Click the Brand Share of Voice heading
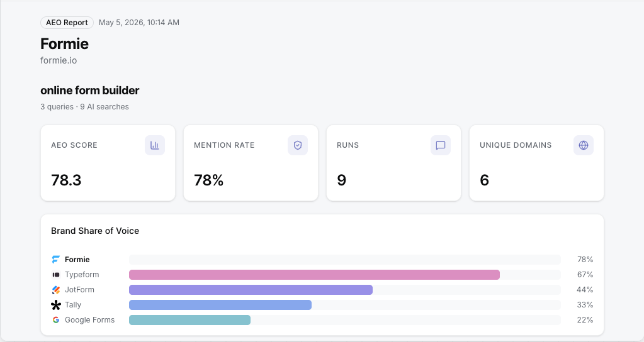Image resolution: width=644 pixels, height=342 pixels. [95, 231]
